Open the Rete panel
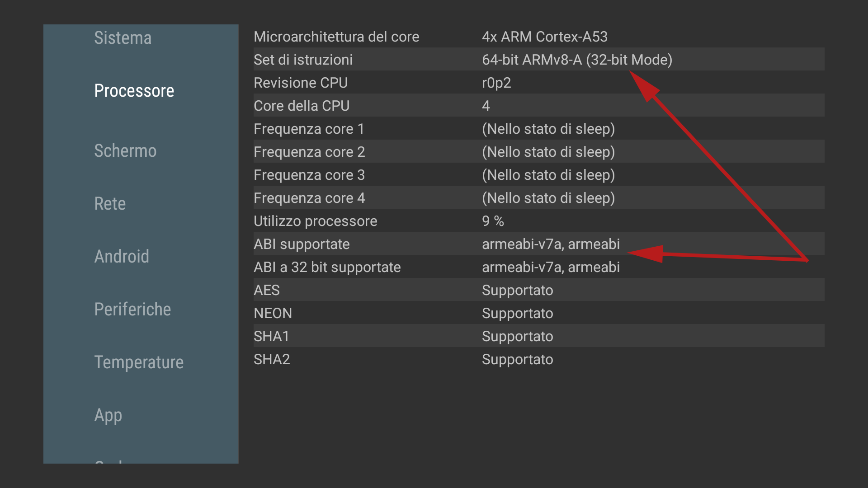The image size is (868, 488). tap(110, 204)
